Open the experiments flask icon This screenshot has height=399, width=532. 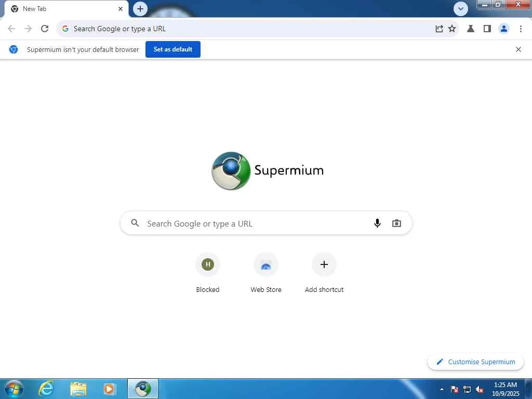coord(471,29)
